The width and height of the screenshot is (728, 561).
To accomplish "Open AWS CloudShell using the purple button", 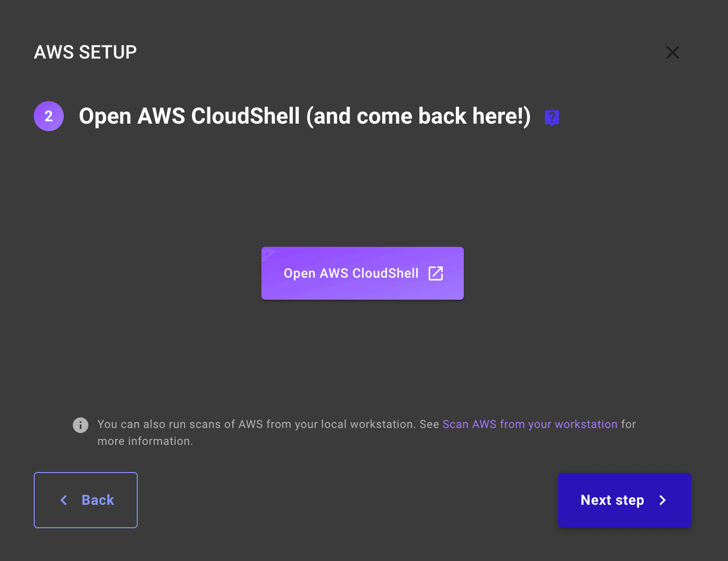I will [x=362, y=273].
